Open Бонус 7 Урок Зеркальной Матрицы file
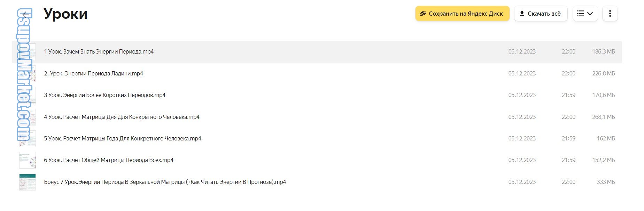644x211 pixels. click(165, 182)
